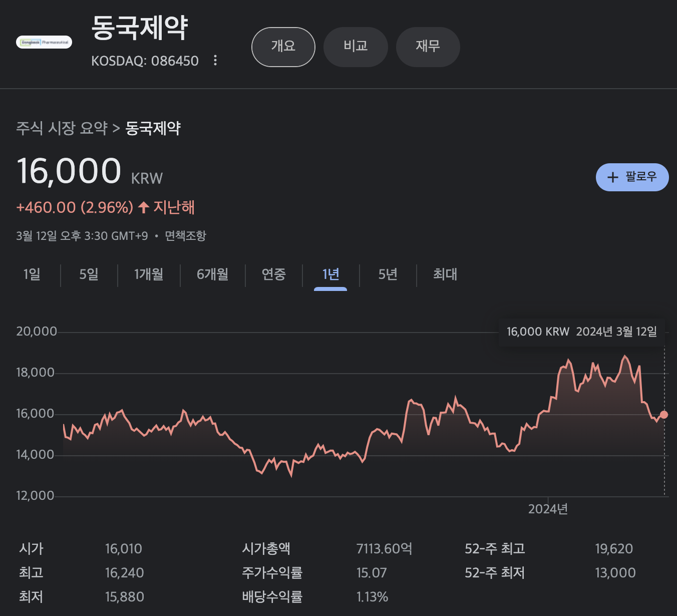Click the 시가총액 label
The width and height of the screenshot is (677, 616).
tap(266, 549)
